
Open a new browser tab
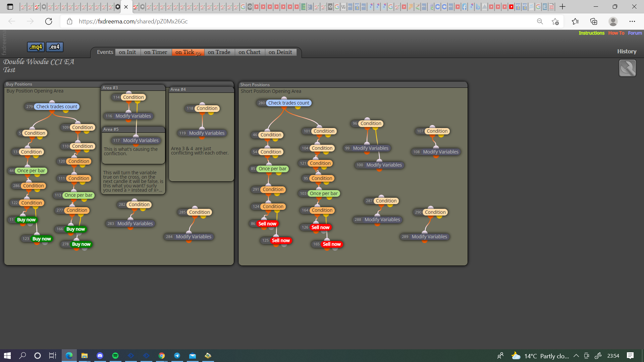(562, 7)
